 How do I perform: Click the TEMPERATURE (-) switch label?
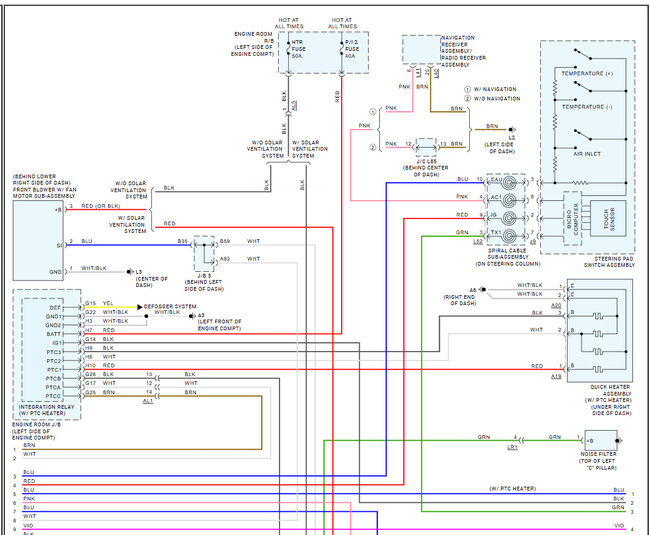pyautogui.click(x=587, y=107)
